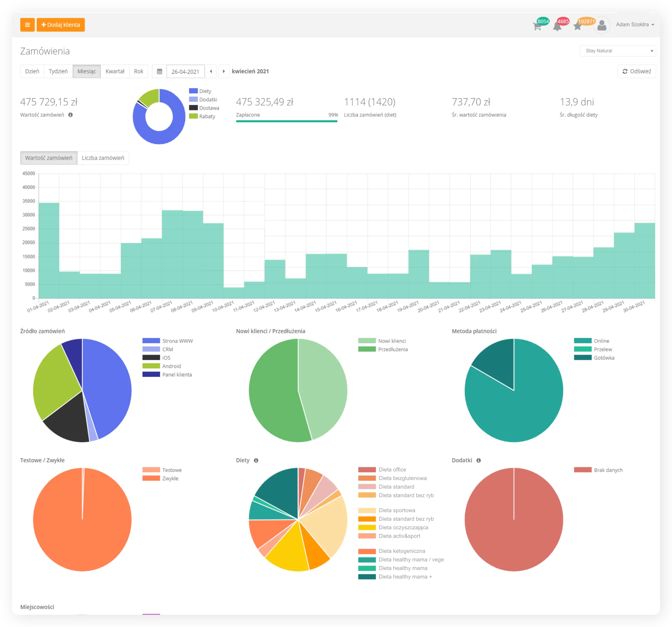Toggle Gotówka legend entry
Image resolution: width=672 pixels, height=627 pixels.
click(x=594, y=358)
